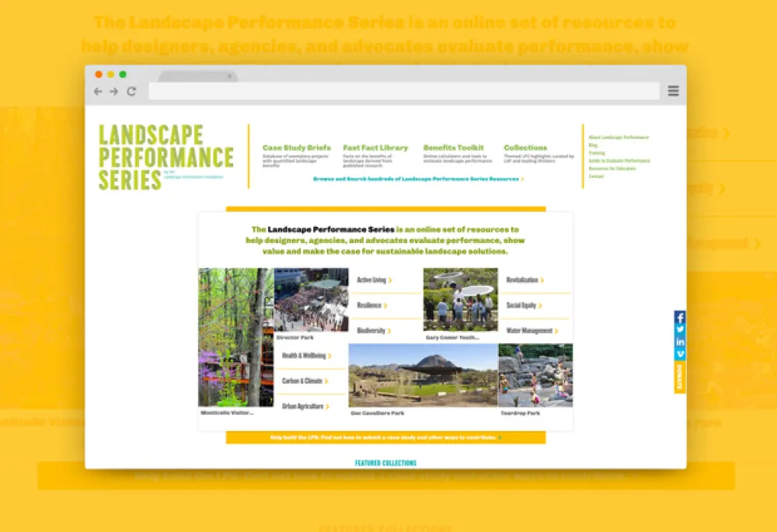Open the Fast Fact Library menu
Screen dimensions: 777x532
point(375,148)
